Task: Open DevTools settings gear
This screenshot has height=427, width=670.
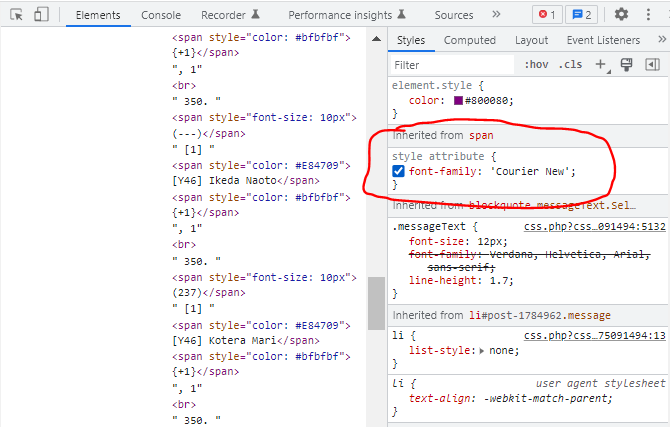Action: (621, 15)
